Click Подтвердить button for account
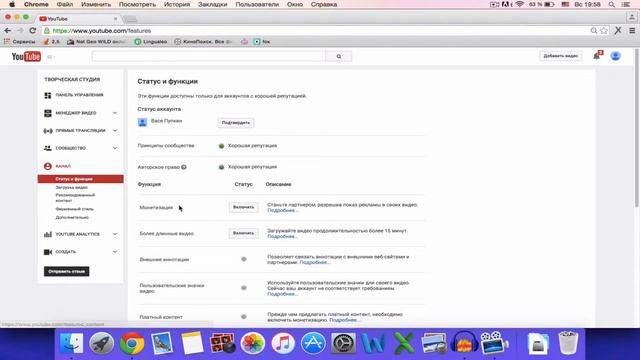Screen dimensions: 640x360 (236, 122)
